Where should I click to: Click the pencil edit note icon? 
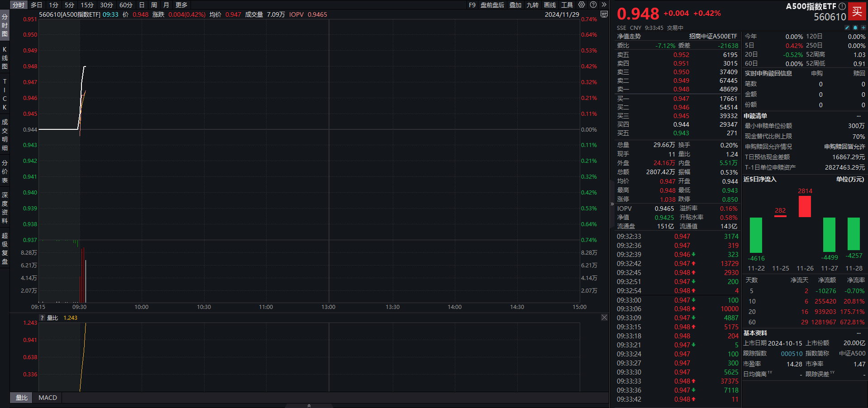[x=847, y=28]
